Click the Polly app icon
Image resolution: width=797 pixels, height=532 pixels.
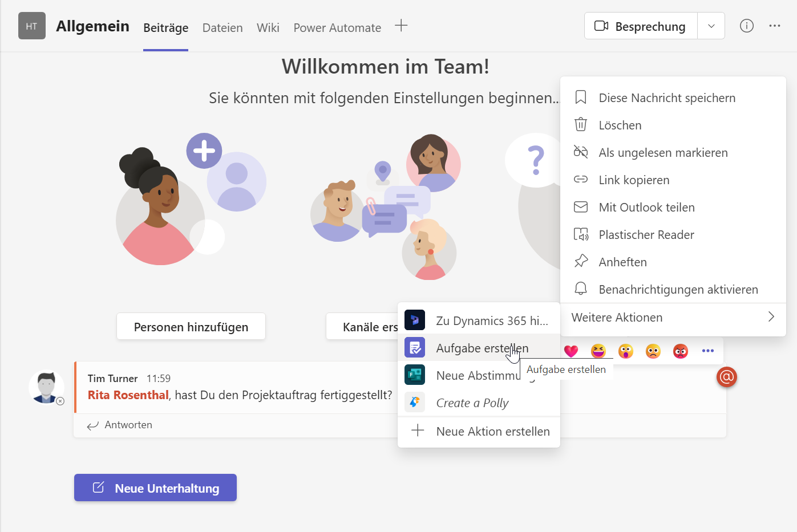pos(415,402)
